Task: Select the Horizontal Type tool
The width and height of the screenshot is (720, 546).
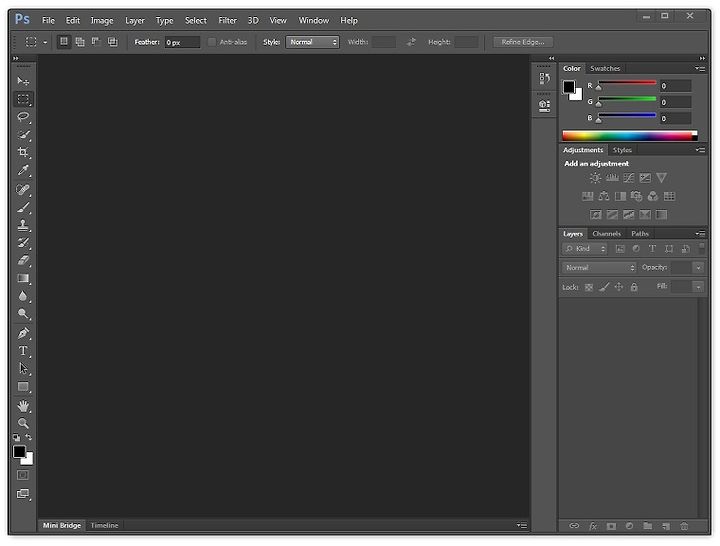Action: coord(23,351)
